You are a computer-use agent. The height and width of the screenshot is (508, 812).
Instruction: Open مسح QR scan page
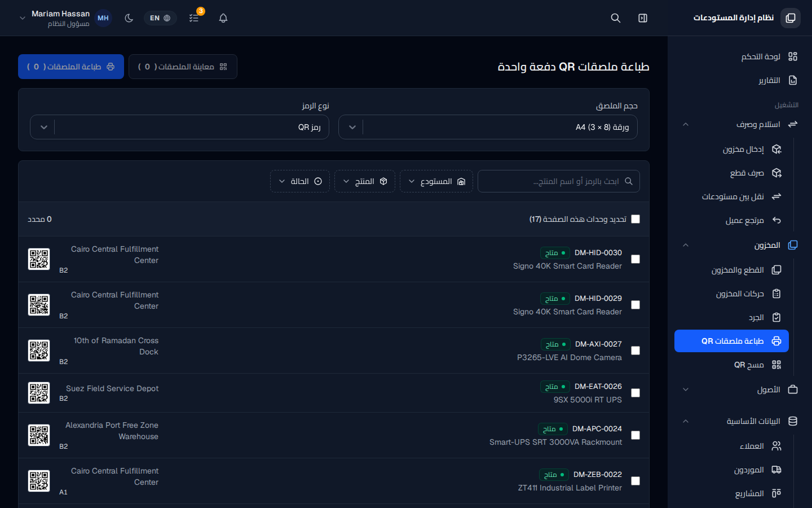click(732, 365)
